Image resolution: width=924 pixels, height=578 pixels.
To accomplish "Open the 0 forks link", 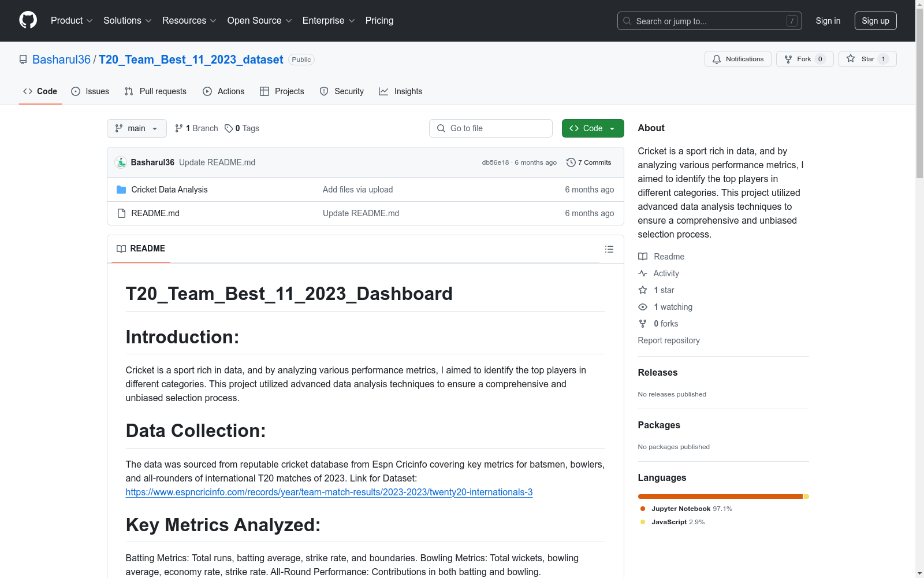I will tap(666, 324).
